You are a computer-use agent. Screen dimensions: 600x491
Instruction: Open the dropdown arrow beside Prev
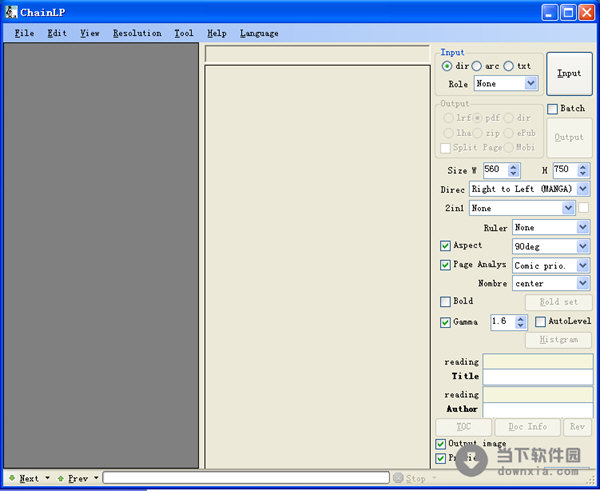(x=96, y=478)
